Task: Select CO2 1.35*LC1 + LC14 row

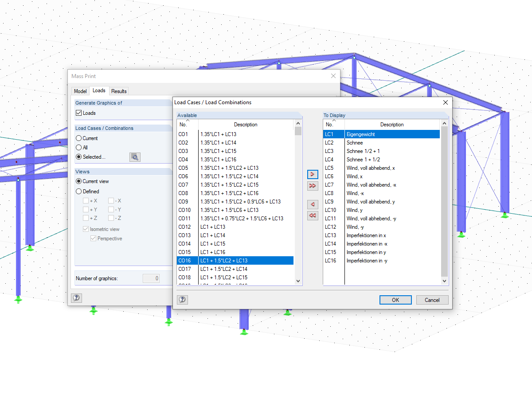Action: 235,143
